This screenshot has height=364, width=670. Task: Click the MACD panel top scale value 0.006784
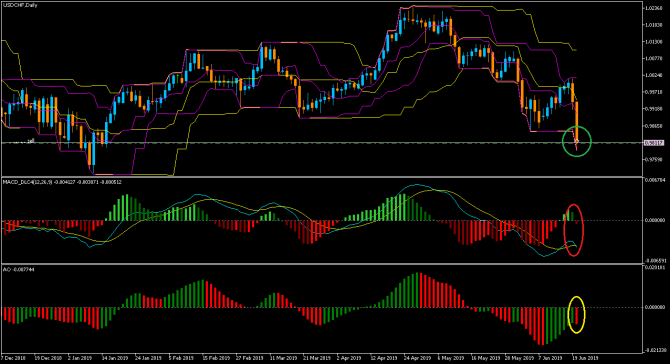pyautogui.click(x=655, y=180)
